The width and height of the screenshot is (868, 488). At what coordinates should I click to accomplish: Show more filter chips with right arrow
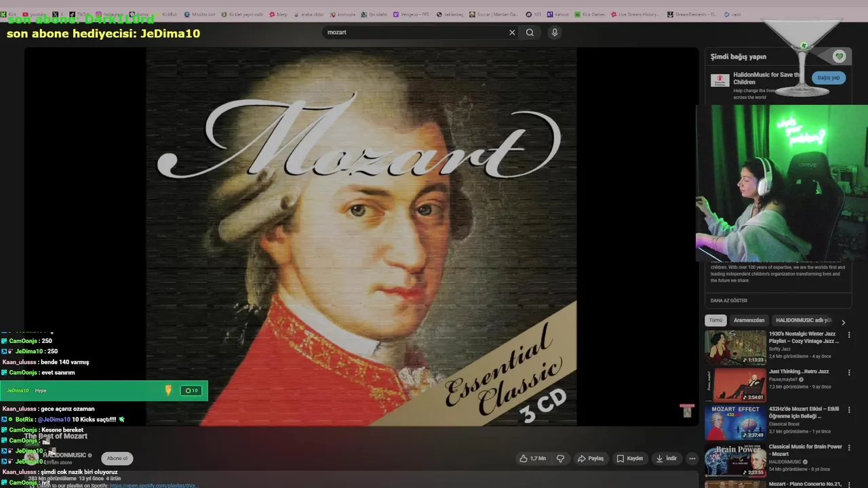(843, 323)
